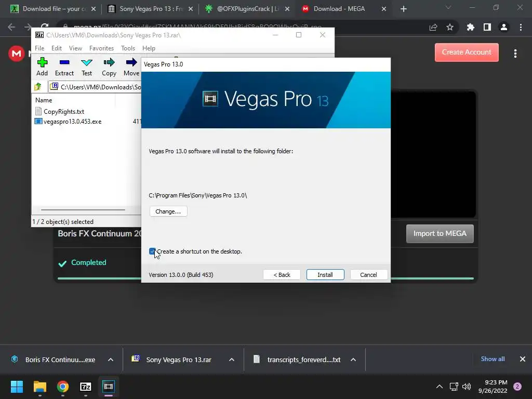Open the Sony Vegas Pro 13.rar download

[x=179, y=360]
